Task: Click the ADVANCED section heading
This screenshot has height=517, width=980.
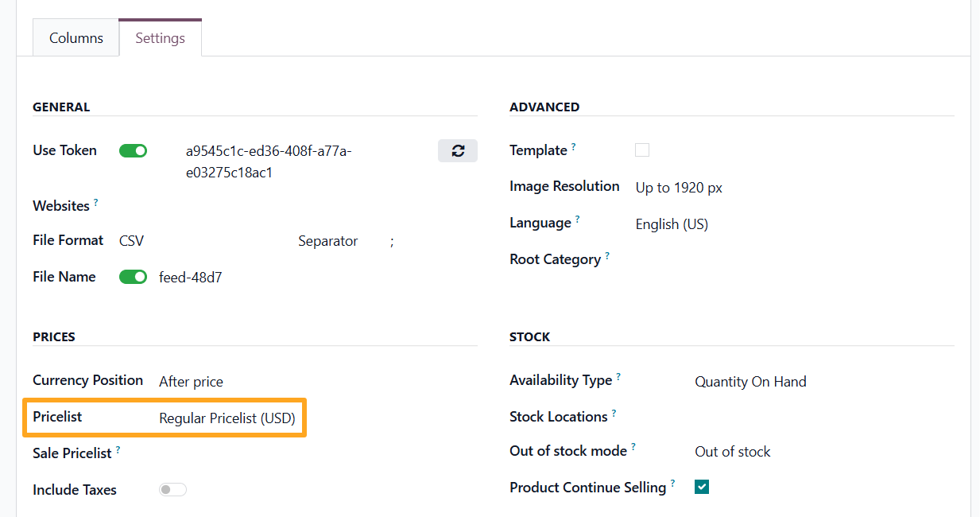Action: (x=544, y=107)
